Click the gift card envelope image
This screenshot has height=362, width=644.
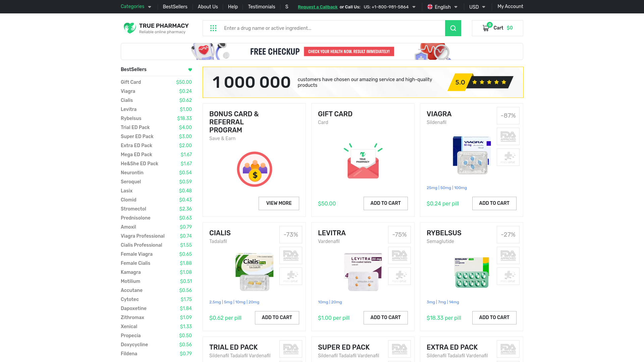(x=363, y=161)
